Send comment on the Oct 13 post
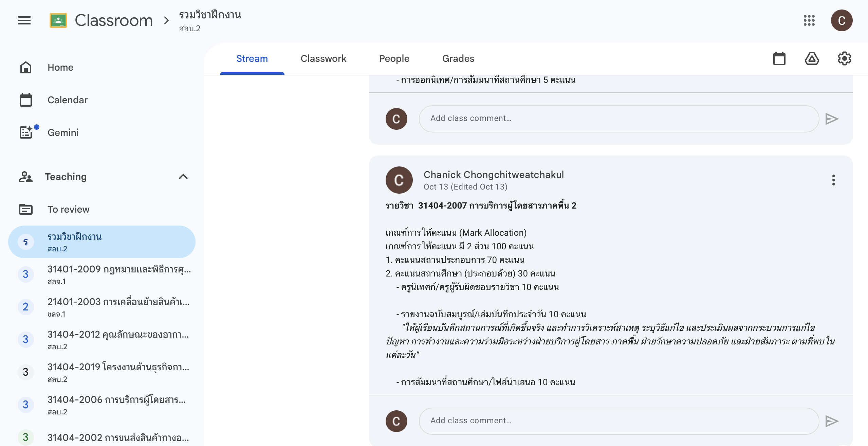This screenshot has height=446, width=868. click(x=832, y=421)
